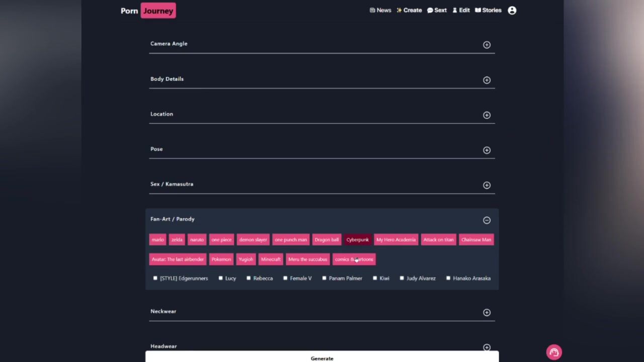
Task: Click the site logo in header
Action: 148,11
